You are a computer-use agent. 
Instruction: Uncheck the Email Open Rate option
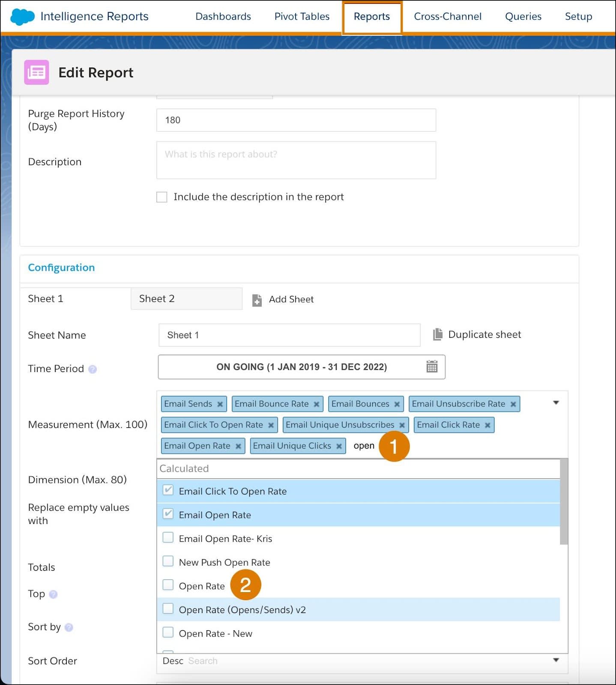[x=168, y=514]
